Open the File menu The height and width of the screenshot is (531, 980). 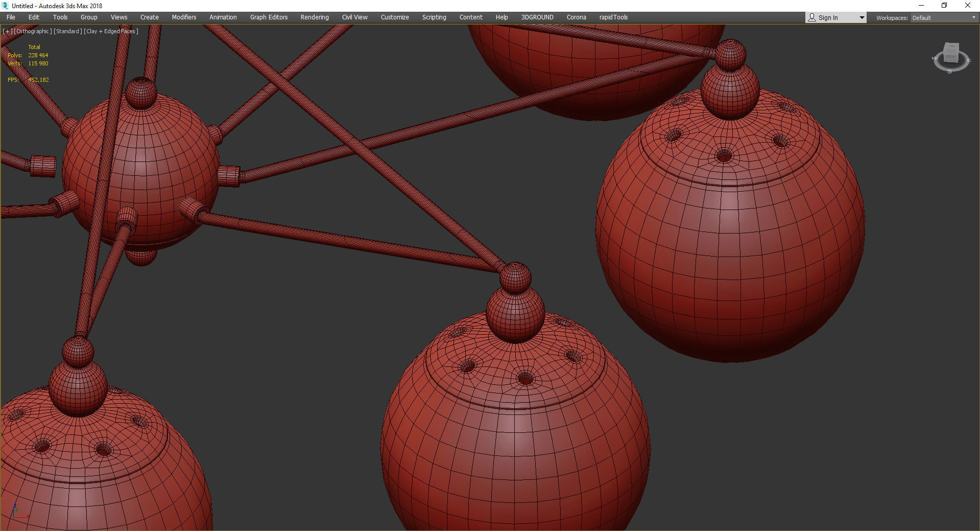coord(11,17)
